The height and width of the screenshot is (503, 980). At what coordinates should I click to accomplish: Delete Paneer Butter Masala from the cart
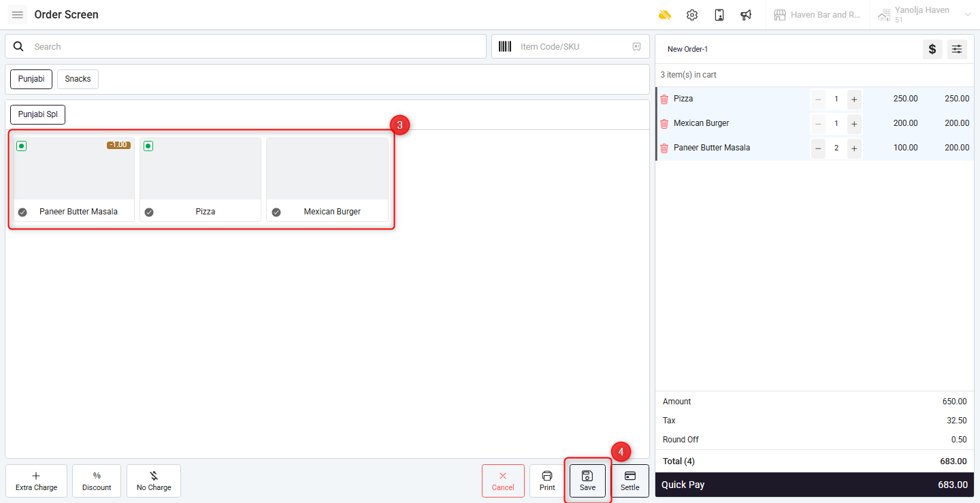point(664,148)
